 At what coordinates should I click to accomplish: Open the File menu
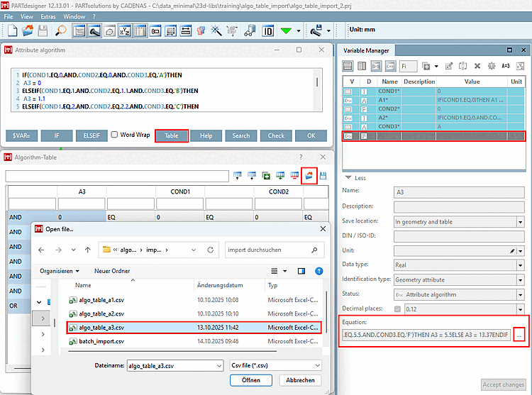tap(9, 16)
